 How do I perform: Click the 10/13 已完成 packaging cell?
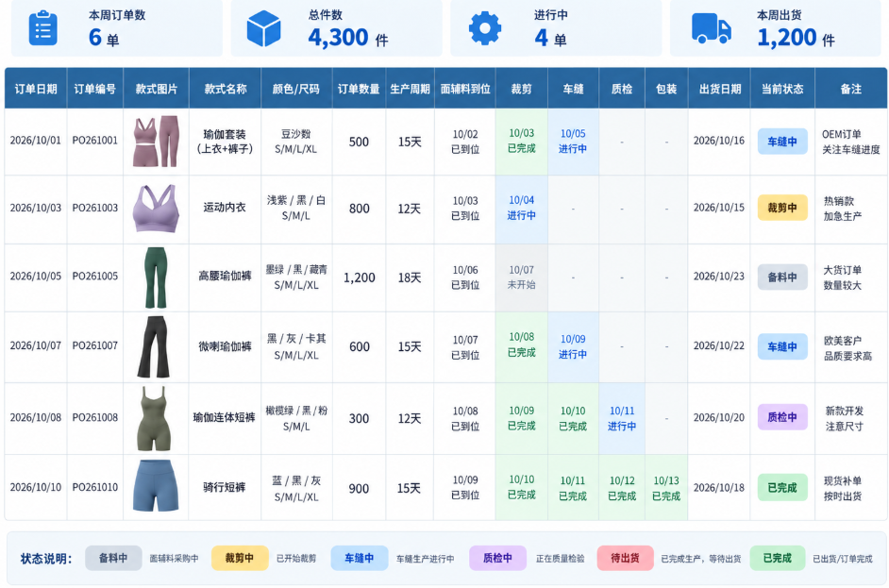(x=666, y=488)
